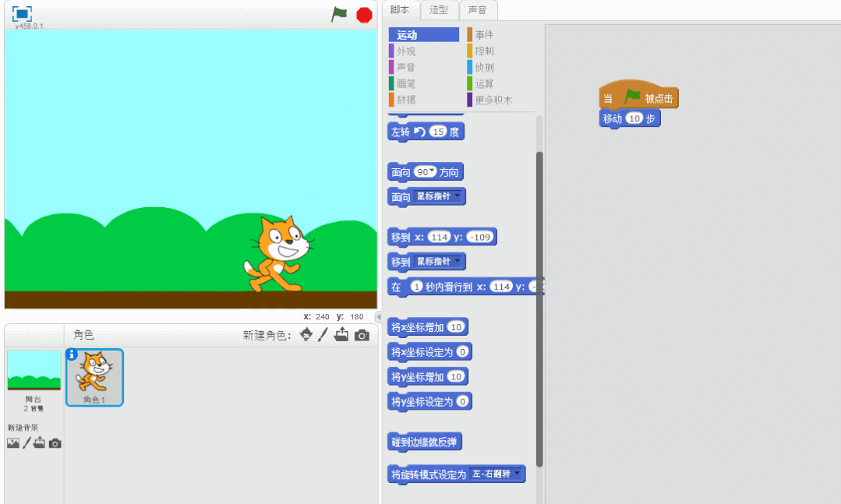Click the green flag to run project
Screen dimensions: 841x504
[x=339, y=15]
